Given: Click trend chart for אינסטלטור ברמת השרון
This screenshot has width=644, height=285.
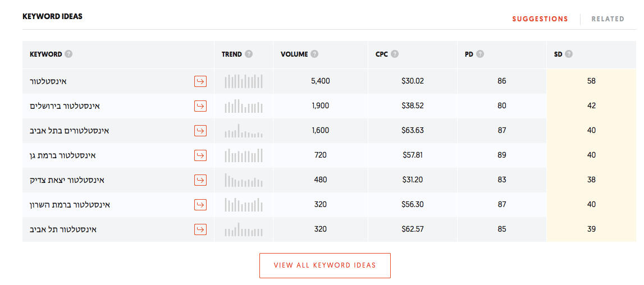Looking at the screenshot, I should (x=244, y=205).
